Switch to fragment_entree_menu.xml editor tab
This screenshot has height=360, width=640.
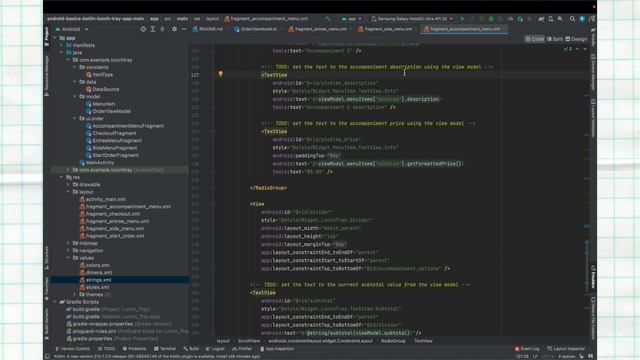tap(318, 29)
